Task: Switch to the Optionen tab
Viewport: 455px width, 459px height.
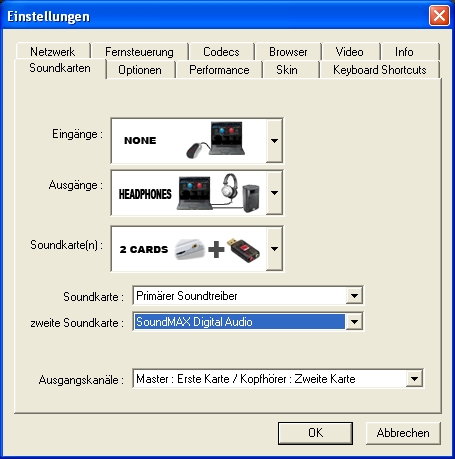Action: pyautogui.click(x=140, y=70)
